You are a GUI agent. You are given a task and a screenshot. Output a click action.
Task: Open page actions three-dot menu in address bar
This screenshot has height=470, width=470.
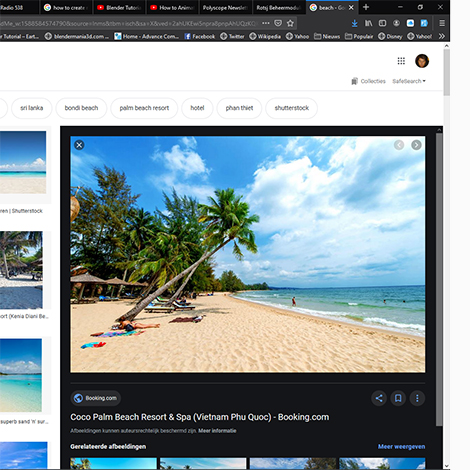coord(266,23)
